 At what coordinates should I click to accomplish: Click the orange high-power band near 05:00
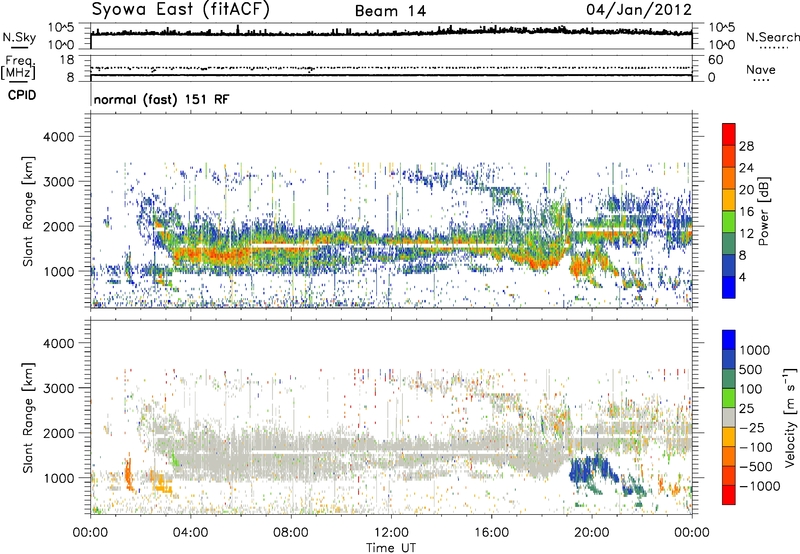click(x=212, y=255)
